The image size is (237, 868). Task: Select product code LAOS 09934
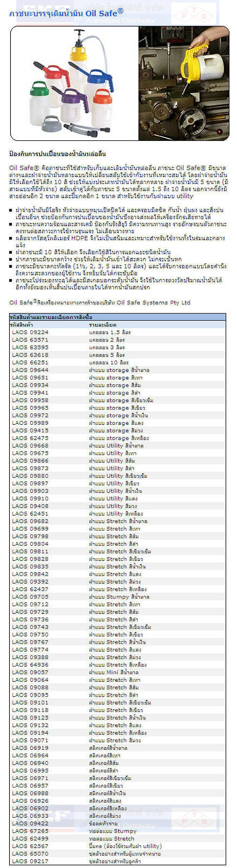click(x=30, y=385)
